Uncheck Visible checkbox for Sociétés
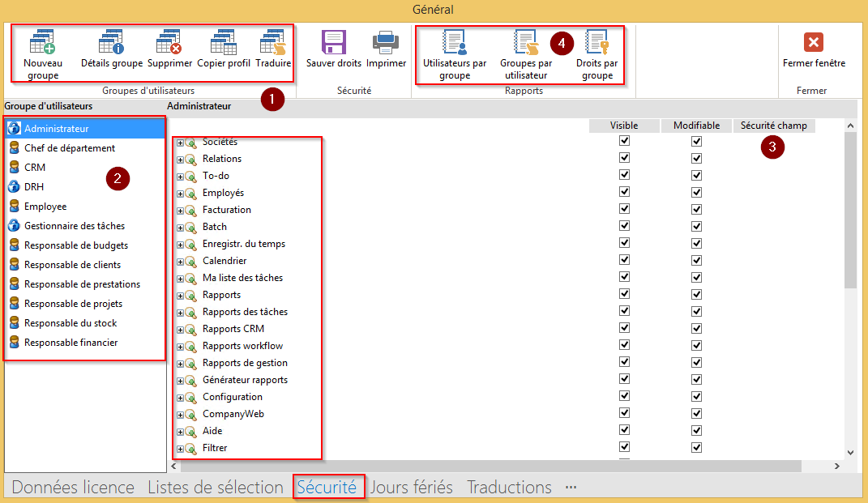Screen dimensions: 868x503 point(624,142)
